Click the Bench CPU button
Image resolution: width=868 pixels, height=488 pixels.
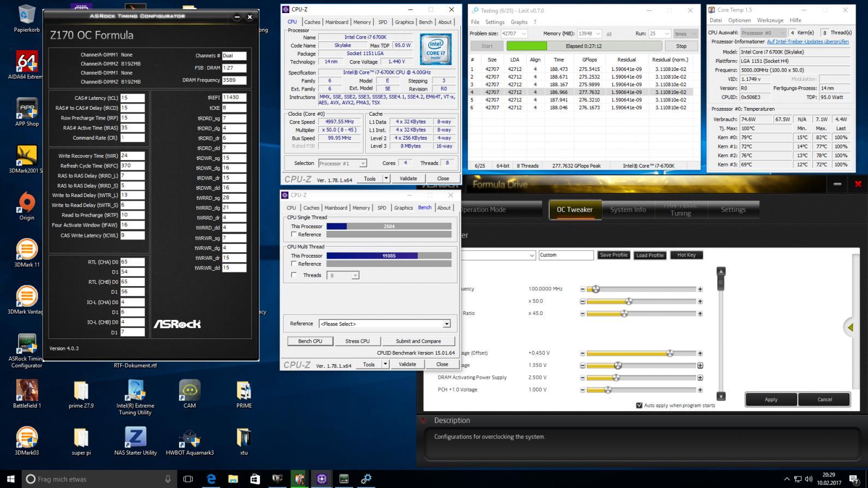click(x=310, y=341)
